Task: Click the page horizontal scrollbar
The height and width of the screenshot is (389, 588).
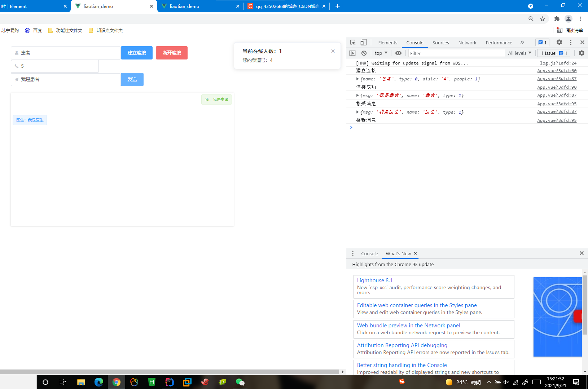Action: 170,372
